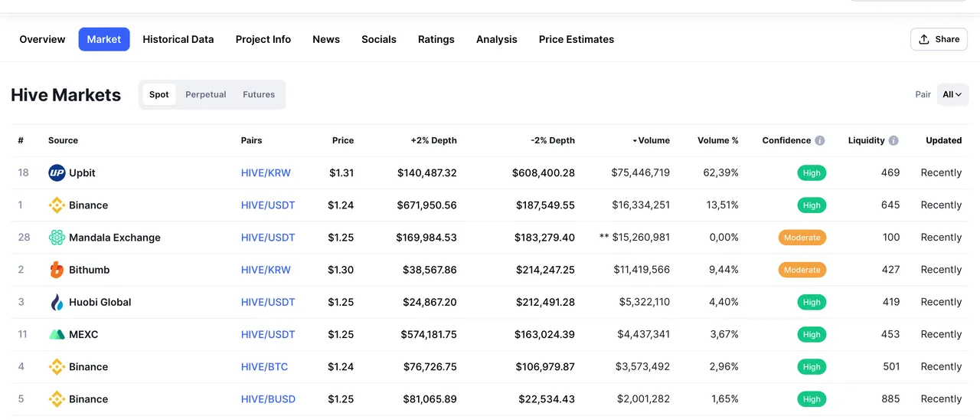This screenshot has height=420, width=980.
Task: Click the Updated column header
Action: (944, 141)
